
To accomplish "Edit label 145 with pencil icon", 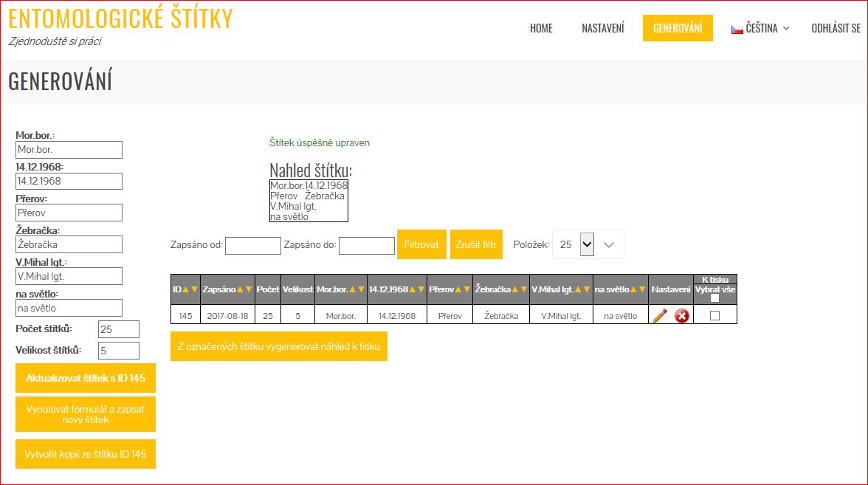I will pos(659,316).
